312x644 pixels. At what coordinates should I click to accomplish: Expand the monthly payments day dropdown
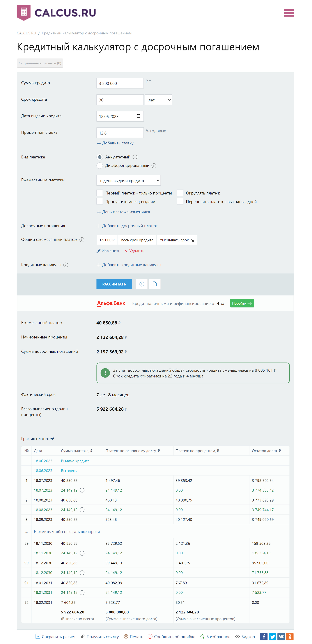128,180
